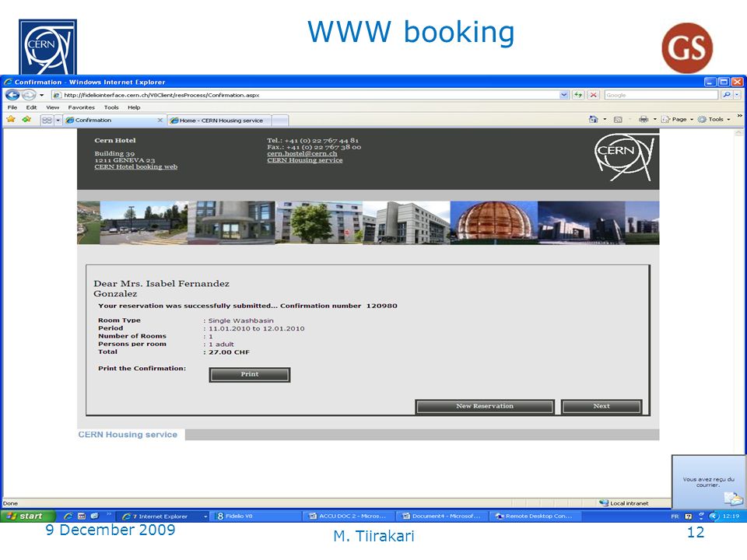
Task: Click the printer toolbar icon
Action: point(644,120)
